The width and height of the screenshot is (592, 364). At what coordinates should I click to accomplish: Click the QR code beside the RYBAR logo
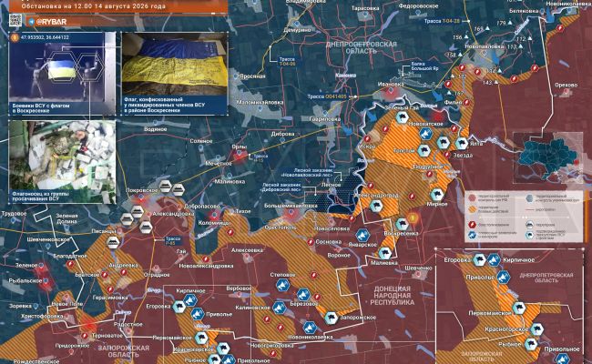15,20
